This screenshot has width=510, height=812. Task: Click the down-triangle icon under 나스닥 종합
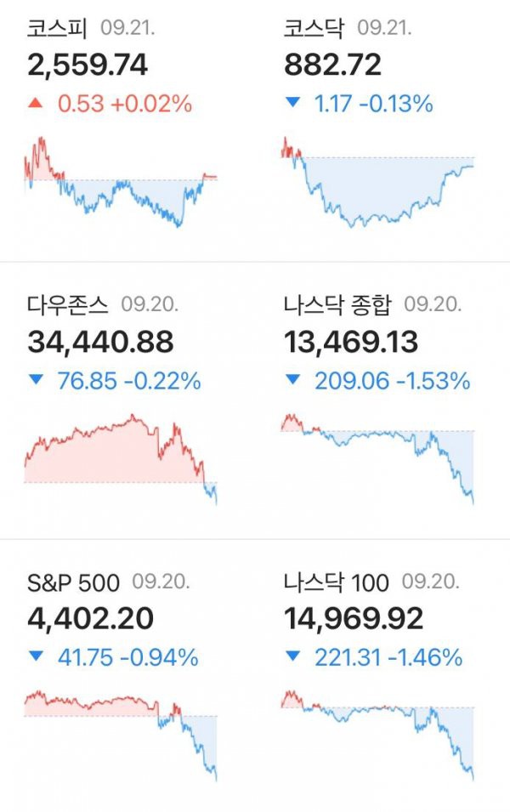pyautogui.click(x=292, y=380)
